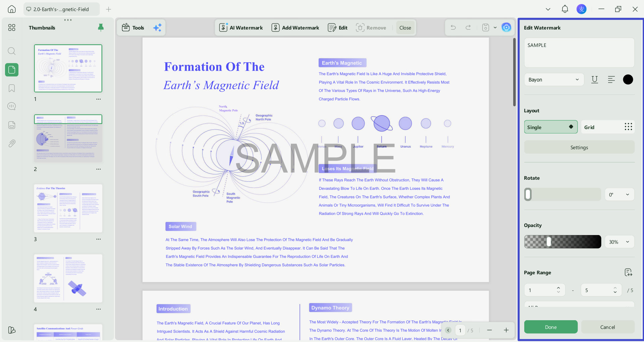This screenshot has width=644, height=342.
Task: Increase the end page number
Action: tap(615, 288)
